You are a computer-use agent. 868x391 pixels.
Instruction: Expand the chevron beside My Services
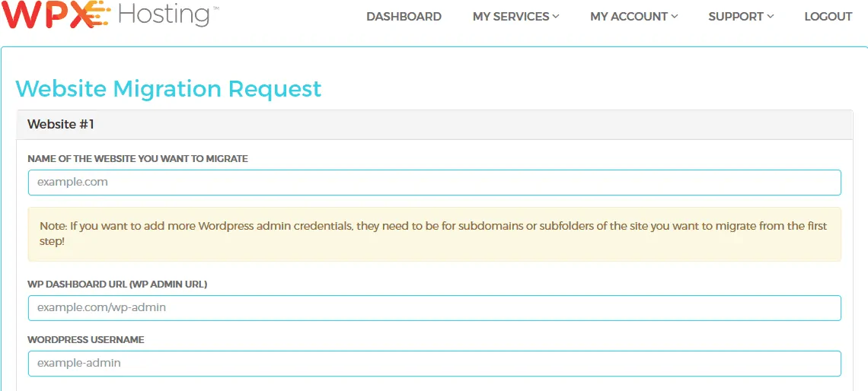(555, 17)
